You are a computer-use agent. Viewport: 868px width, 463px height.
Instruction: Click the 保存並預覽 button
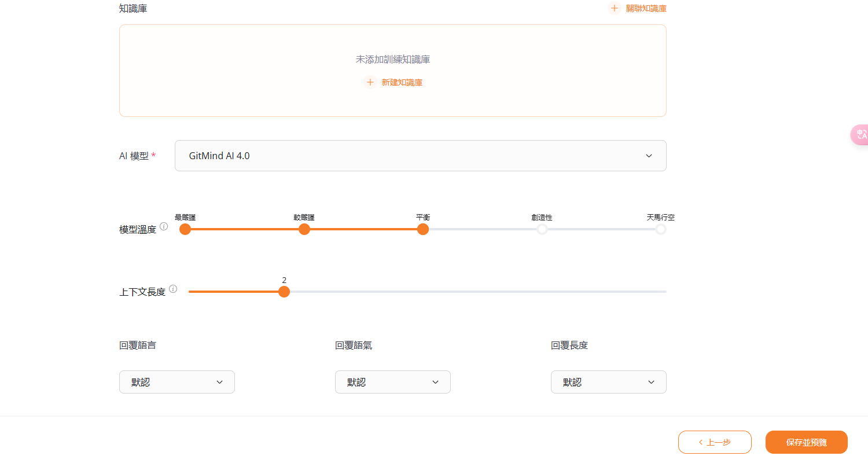807,442
